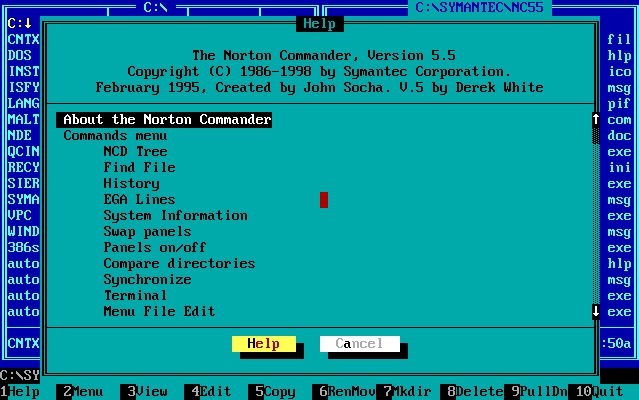
Task: Select the Commands menu help topic
Action: coord(115,136)
